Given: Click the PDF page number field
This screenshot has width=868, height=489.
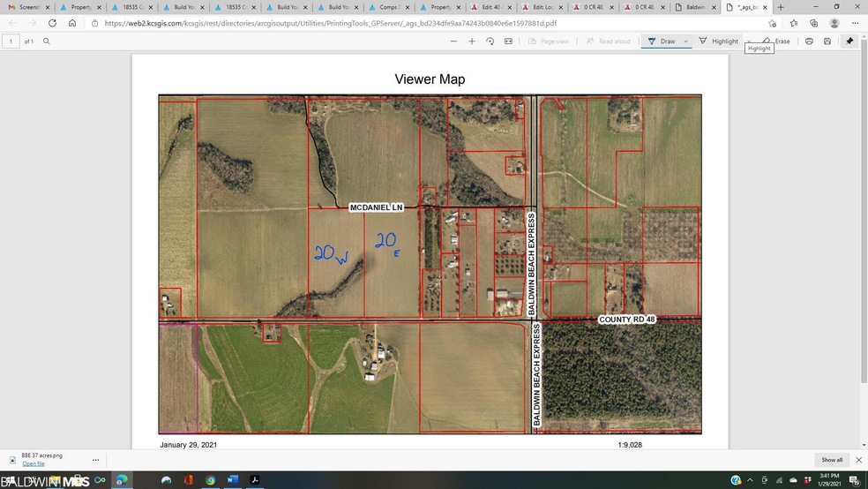Looking at the screenshot, I should point(11,41).
